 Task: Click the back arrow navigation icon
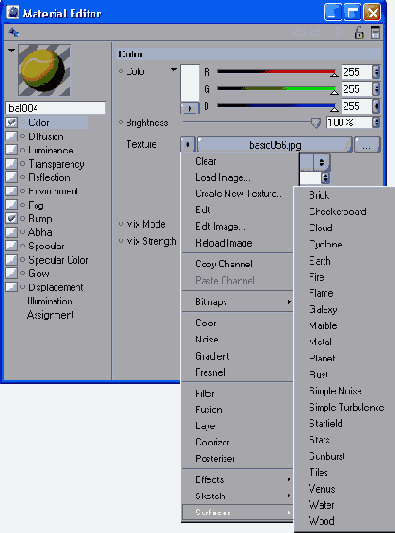[299, 33]
